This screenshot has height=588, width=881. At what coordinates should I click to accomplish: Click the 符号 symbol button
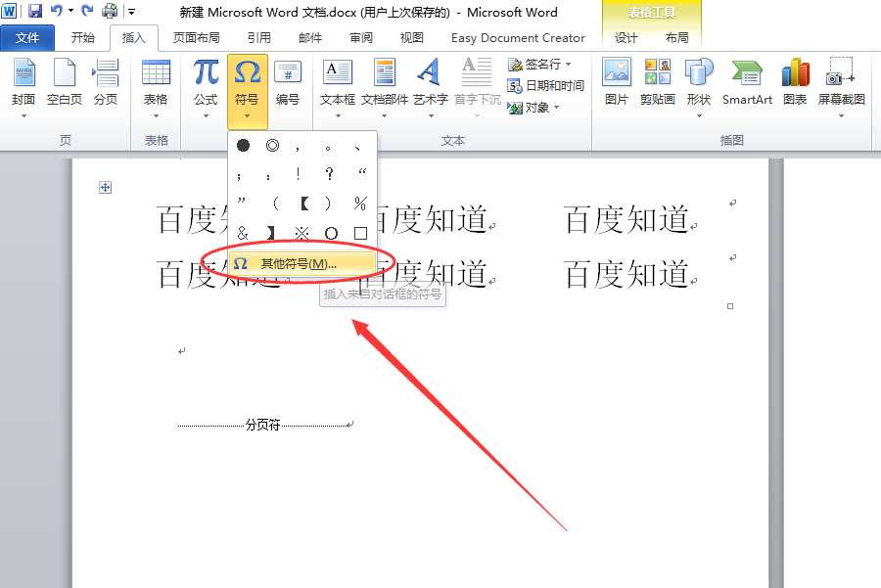[248, 92]
